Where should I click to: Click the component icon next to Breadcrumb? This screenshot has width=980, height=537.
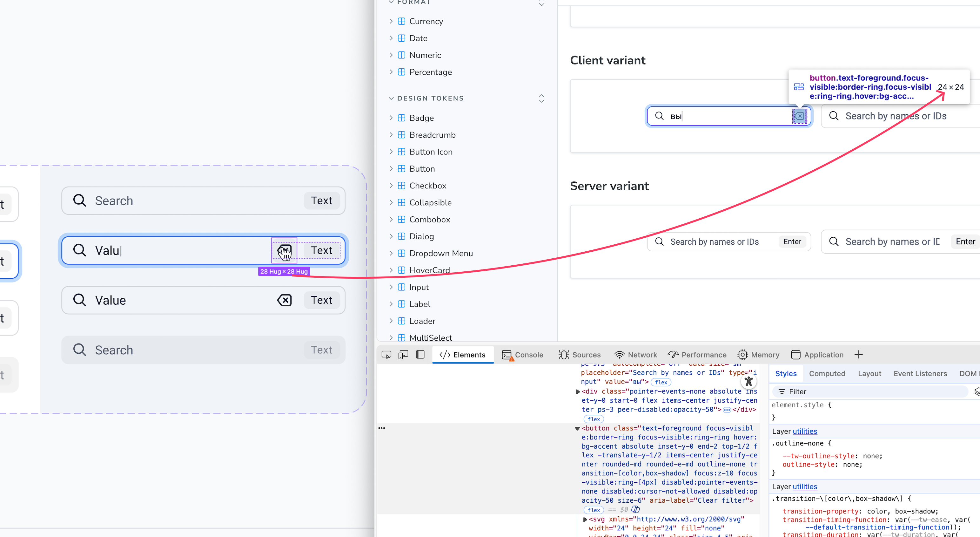pos(401,135)
